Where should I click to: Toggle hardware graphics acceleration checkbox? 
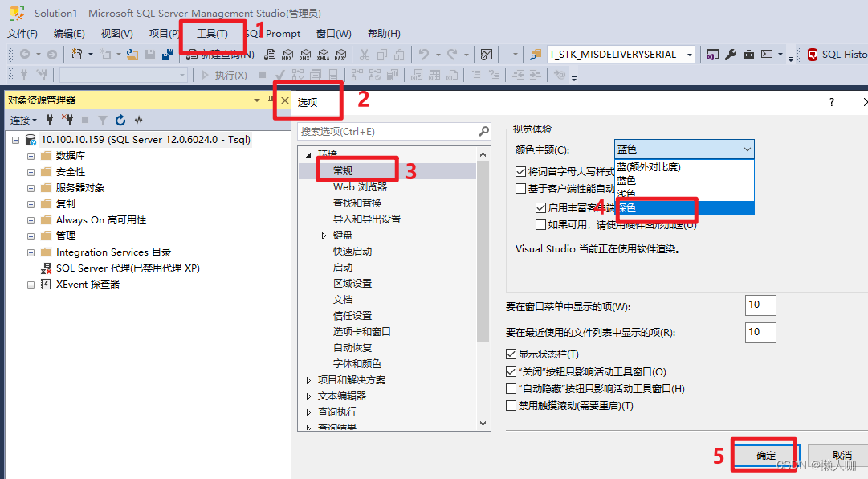point(541,224)
